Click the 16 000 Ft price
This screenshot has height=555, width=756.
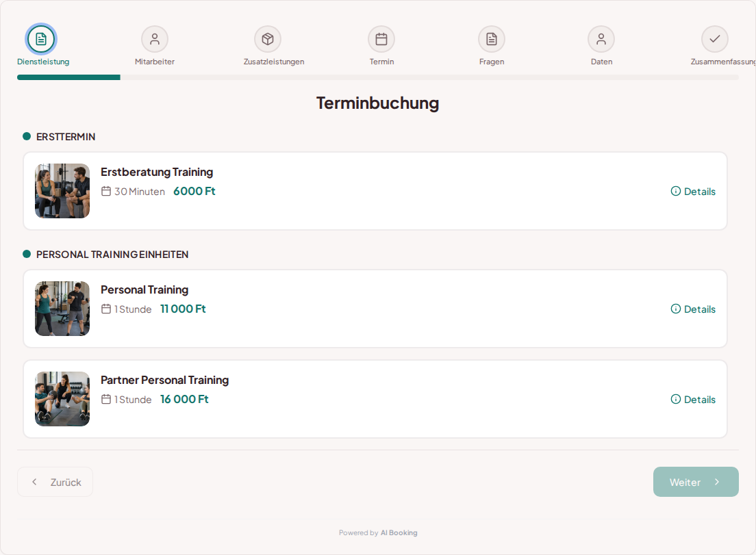tap(184, 400)
